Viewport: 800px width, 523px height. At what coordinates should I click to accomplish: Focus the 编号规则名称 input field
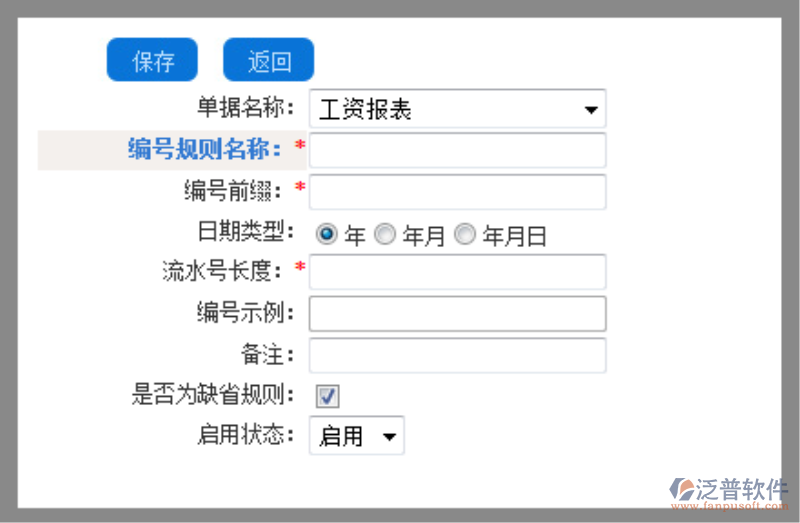pyautogui.click(x=457, y=150)
